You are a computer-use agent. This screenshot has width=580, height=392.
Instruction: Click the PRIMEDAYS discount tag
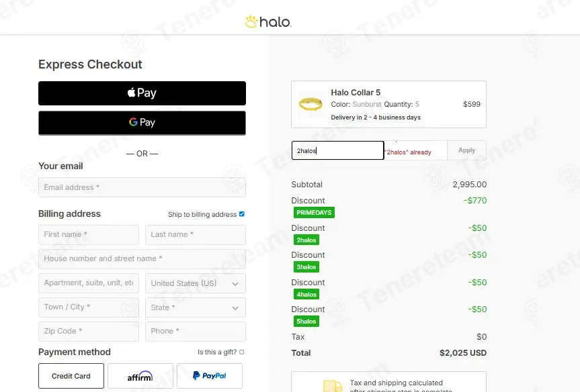pyautogui.click(x=314, y=212)
